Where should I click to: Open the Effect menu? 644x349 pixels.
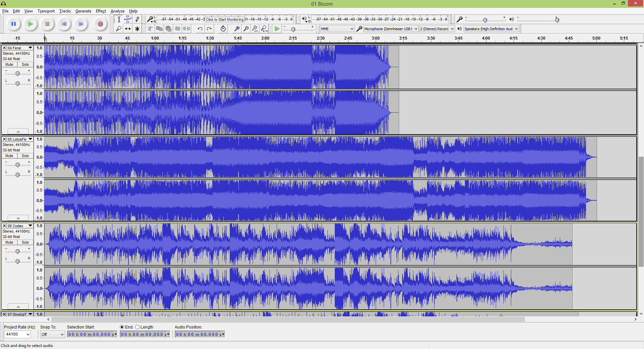point(101,11)
